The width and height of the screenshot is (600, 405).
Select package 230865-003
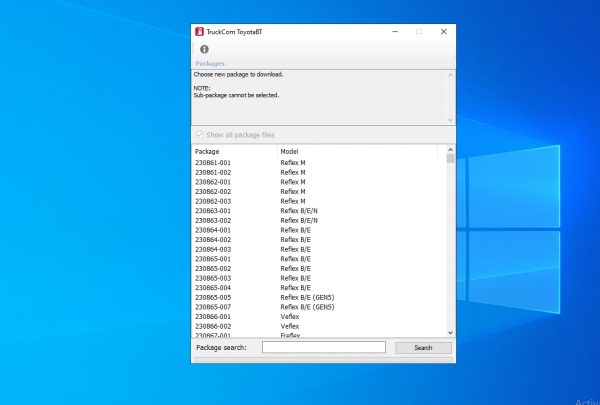[319, 278]
